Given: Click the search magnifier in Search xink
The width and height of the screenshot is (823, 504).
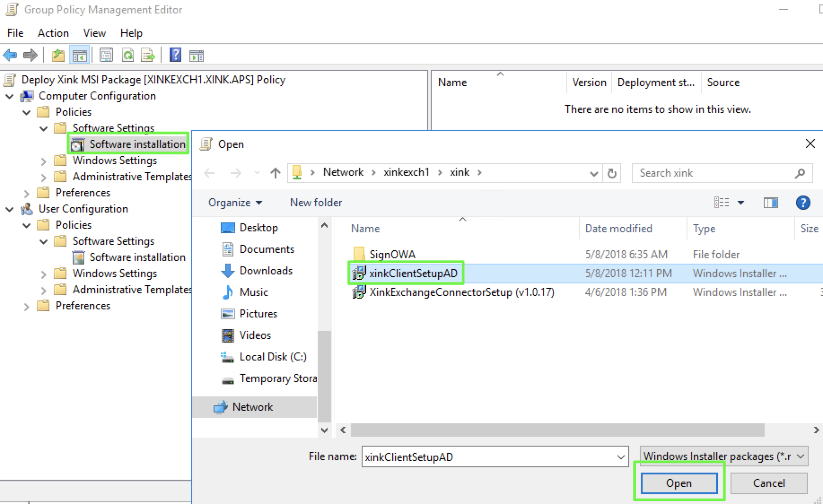Looking at the screenshot, I should tap(800, 173).
